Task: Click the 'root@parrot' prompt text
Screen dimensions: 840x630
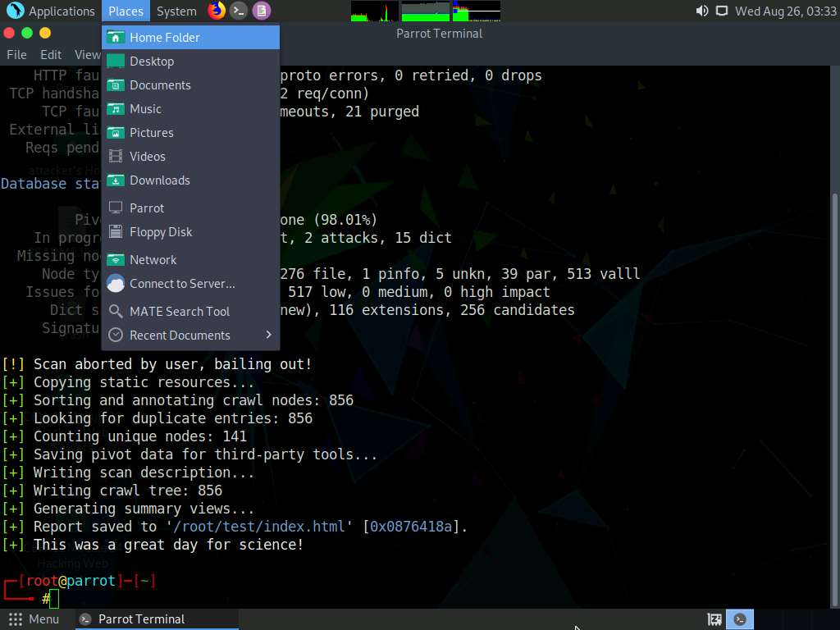Action: coord(71,581)
